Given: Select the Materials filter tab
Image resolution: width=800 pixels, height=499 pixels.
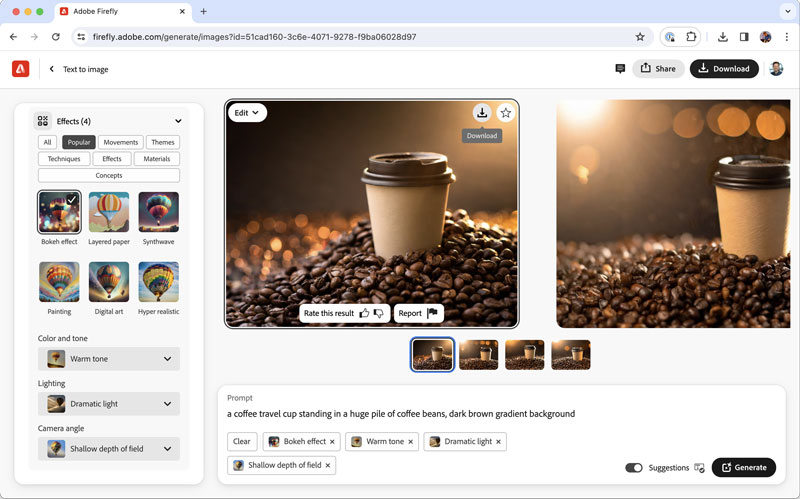Looking at the screenshot, I should tap(157, 159).
